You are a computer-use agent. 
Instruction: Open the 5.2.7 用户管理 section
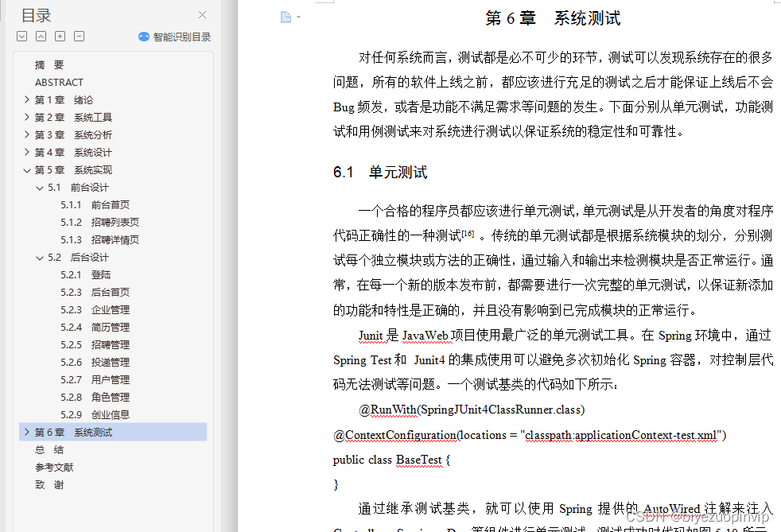pos(95,379)
